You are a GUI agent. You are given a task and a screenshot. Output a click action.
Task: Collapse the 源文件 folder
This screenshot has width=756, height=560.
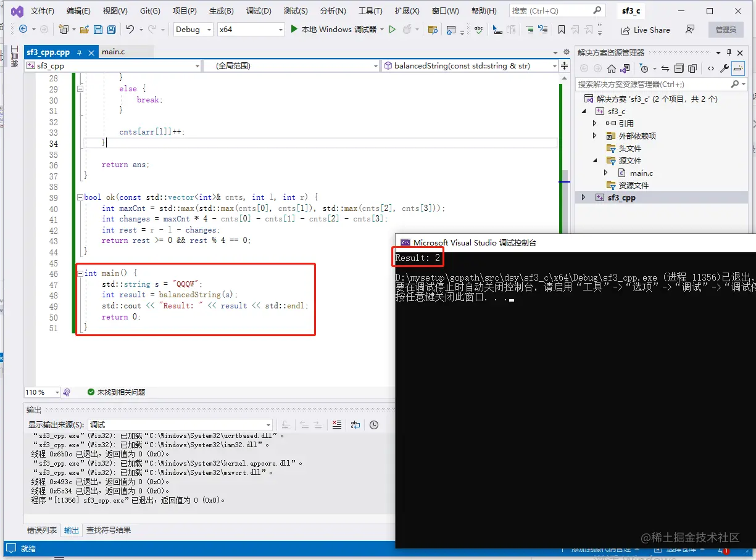(x=595, y=160)
